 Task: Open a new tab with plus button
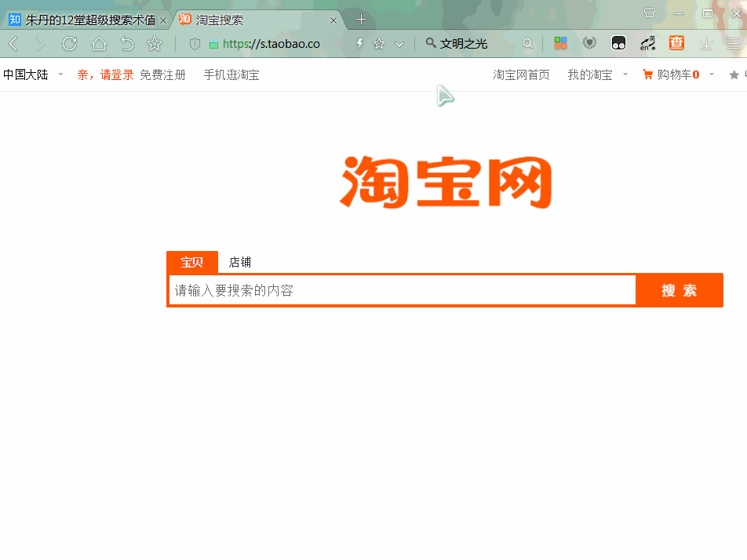click(361, 20)
